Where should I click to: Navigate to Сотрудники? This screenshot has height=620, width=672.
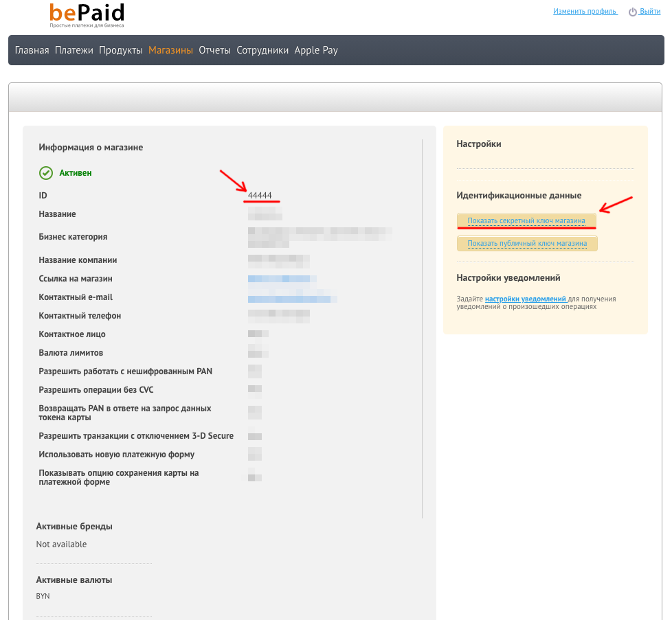[x=262, y=50]
